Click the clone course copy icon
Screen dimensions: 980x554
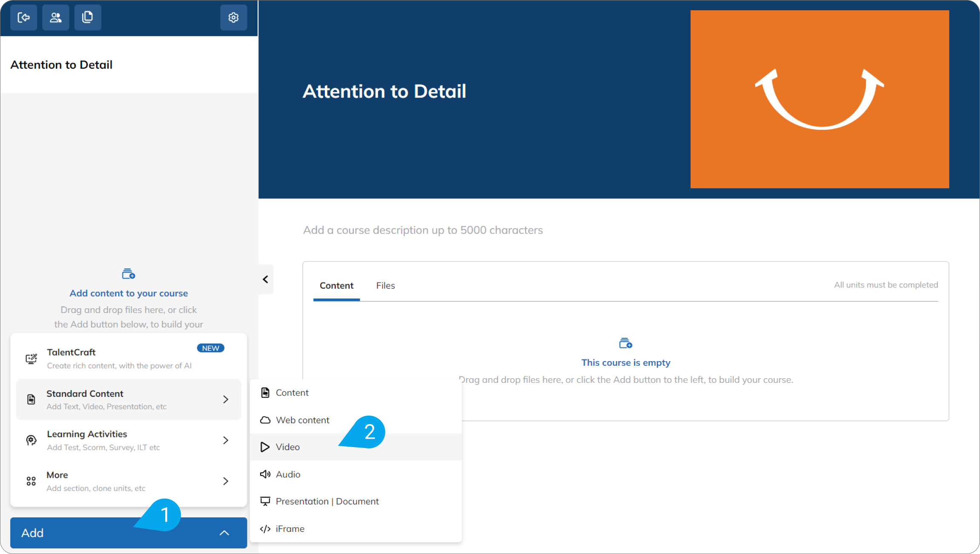click(x=88, y=17)
